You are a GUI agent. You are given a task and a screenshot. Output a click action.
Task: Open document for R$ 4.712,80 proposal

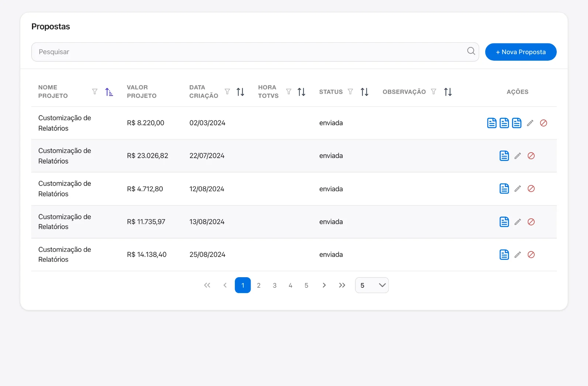504,189
